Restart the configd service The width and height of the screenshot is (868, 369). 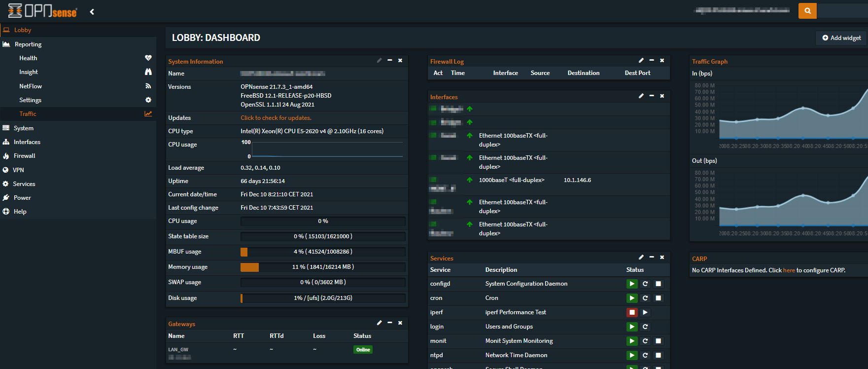click(645, 284)
